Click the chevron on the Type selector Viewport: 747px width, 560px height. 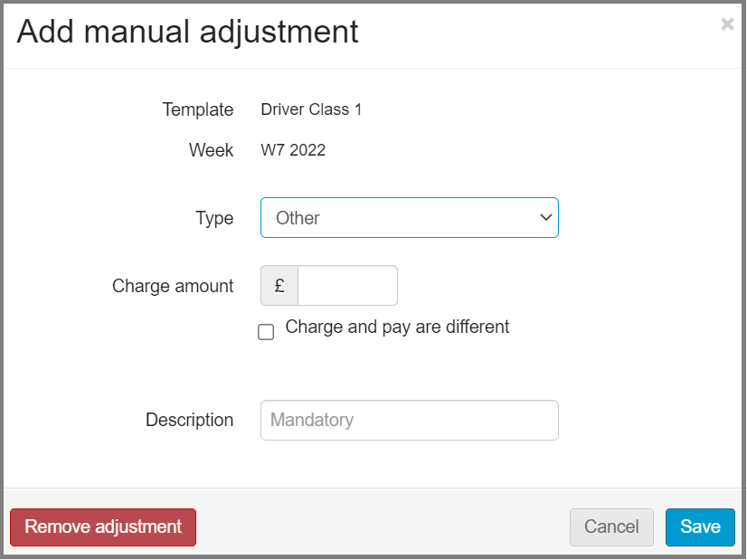point(545,217)
